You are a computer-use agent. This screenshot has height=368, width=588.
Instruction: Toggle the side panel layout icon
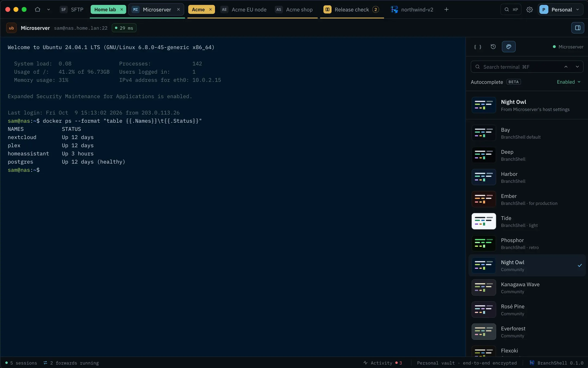(x=578, y=28)
